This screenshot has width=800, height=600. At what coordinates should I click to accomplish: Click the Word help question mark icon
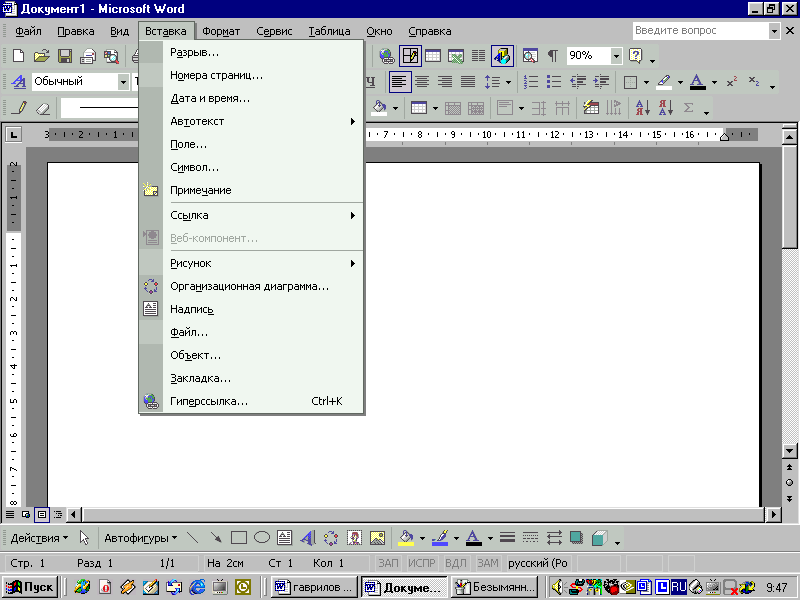coord(636,56)
